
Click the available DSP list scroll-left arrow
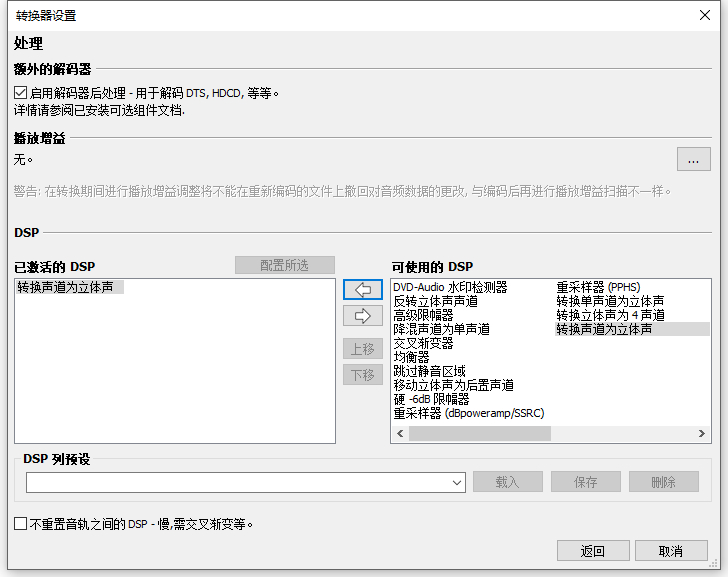(x=400, y=433)
